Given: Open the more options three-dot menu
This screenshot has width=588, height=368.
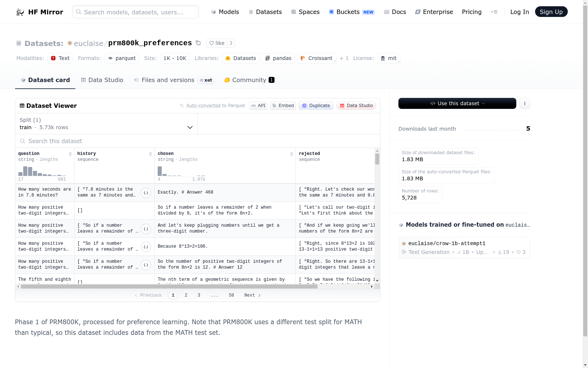Looking at the screenshot, I should (x=525, y=103).
